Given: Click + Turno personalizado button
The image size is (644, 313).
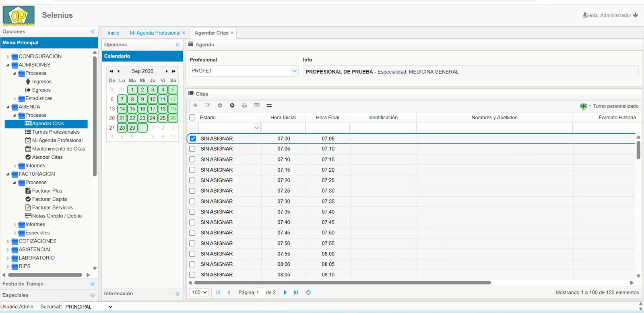Looking at the screenshot, I should 609,106.
